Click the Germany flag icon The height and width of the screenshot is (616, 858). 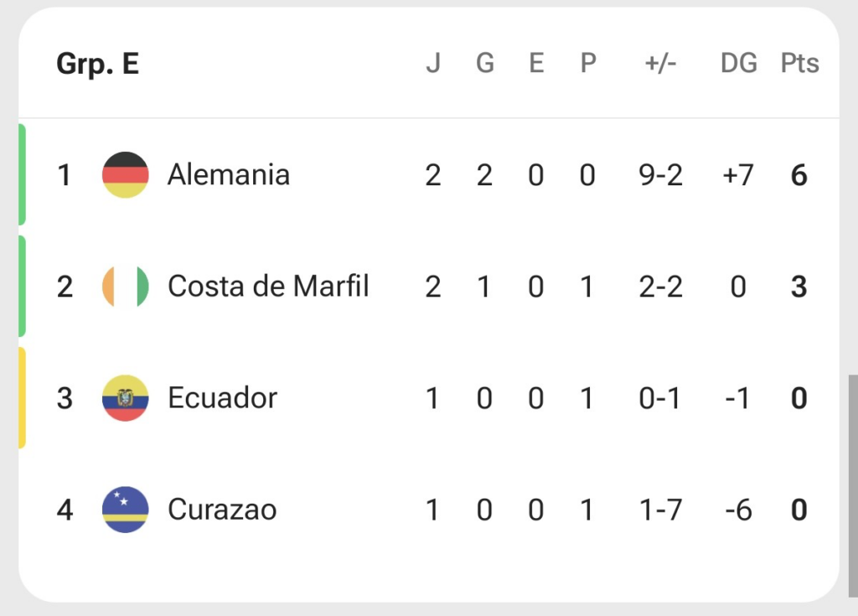(x=126, y=174)
